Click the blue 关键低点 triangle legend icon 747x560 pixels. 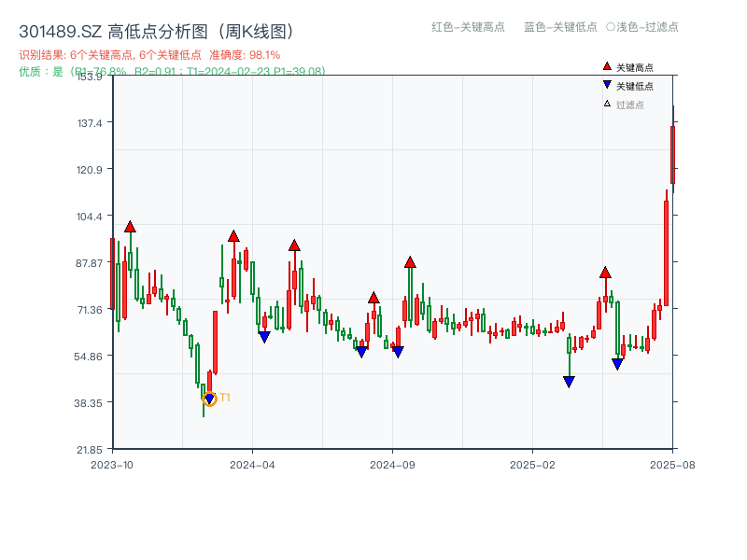click(605, 82)
